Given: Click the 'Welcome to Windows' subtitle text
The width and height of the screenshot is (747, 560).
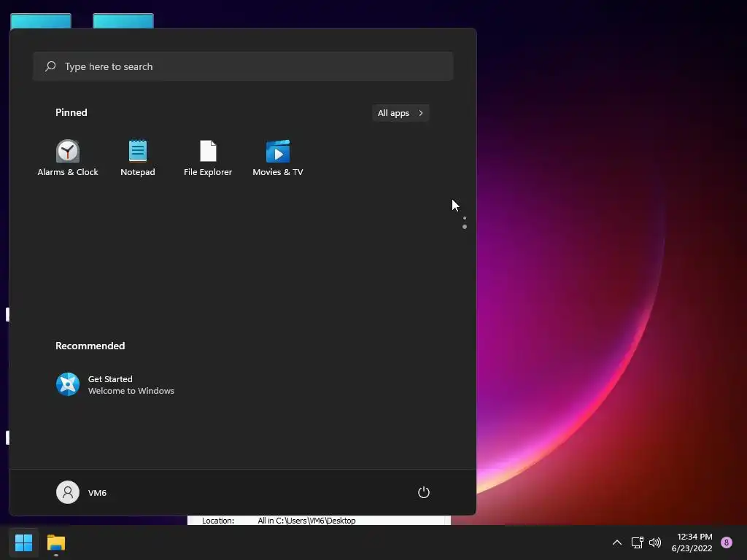Looking at the screenshot, I should [131, 391].
